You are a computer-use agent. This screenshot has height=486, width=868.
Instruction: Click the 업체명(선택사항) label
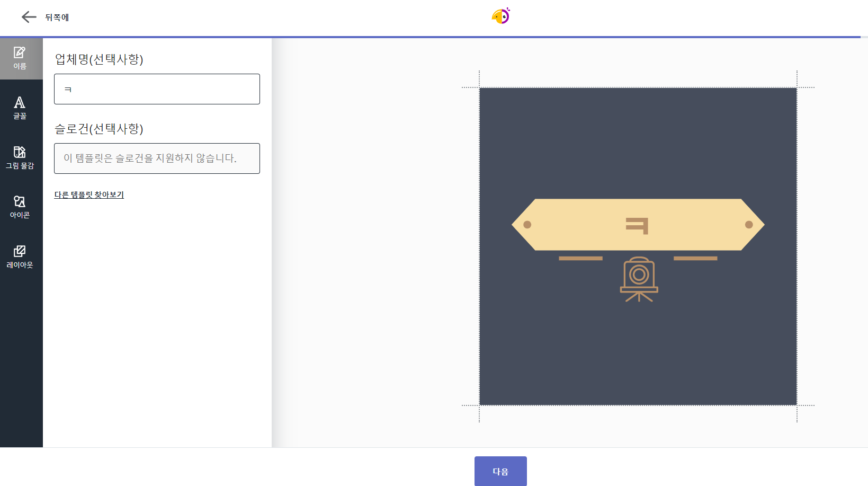(99, 59)
